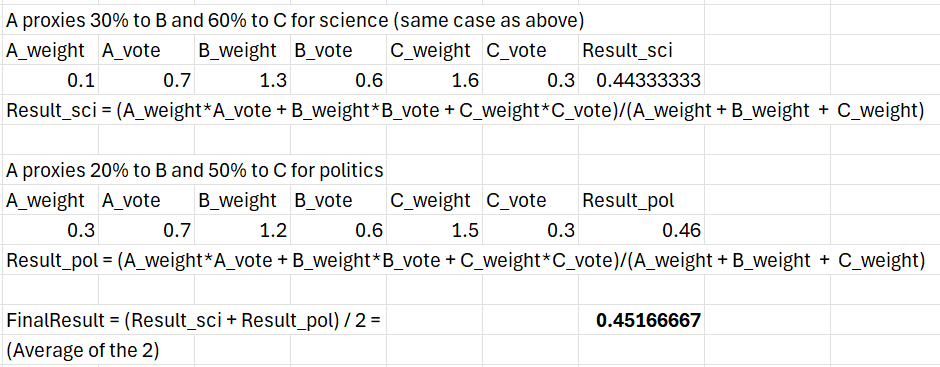This screenshot has width=940, height=367.
Task: Click the "(Average of the 2)" cell
Action: pyautogui.click(x=83, y=350)
